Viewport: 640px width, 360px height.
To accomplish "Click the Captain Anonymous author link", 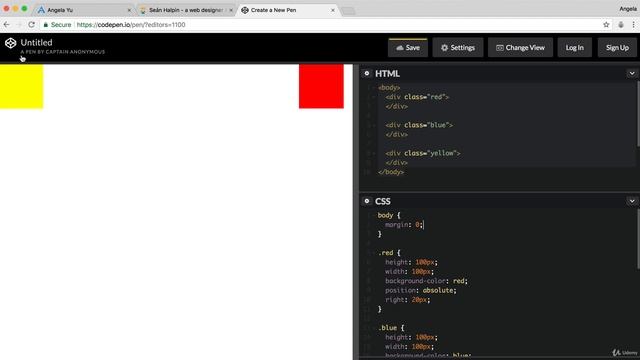I will click(x=75, y=52).
